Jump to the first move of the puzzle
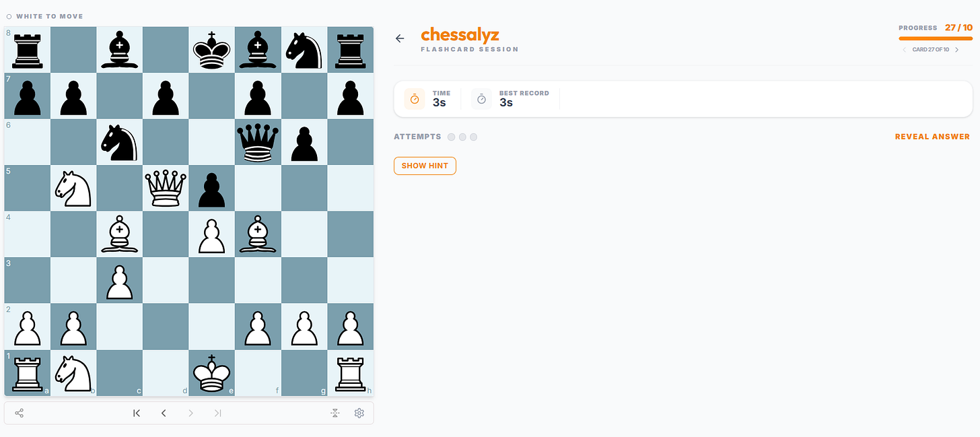This screenshot has height=437, width=980. [137, 413]
